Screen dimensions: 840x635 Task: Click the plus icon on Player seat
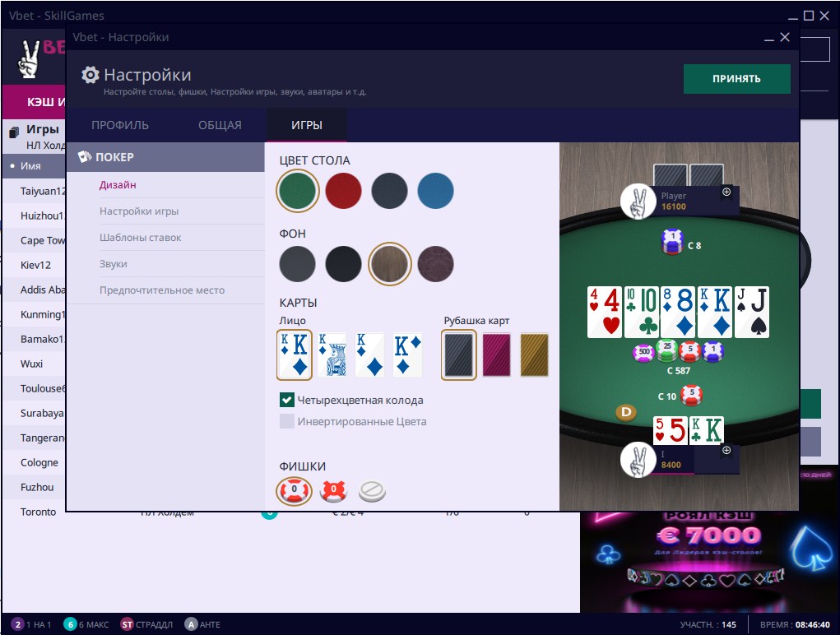click(726, 192)
